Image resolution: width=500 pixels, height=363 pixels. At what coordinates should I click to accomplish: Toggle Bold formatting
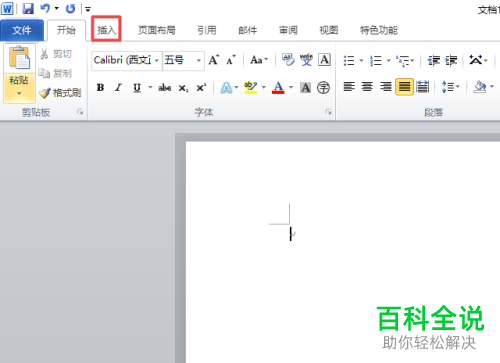coord(100,88)
